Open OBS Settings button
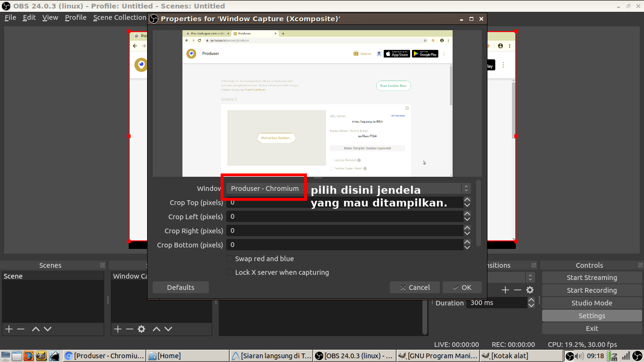The height and width of the screenshot is (362, 644). tap(592, 316)
